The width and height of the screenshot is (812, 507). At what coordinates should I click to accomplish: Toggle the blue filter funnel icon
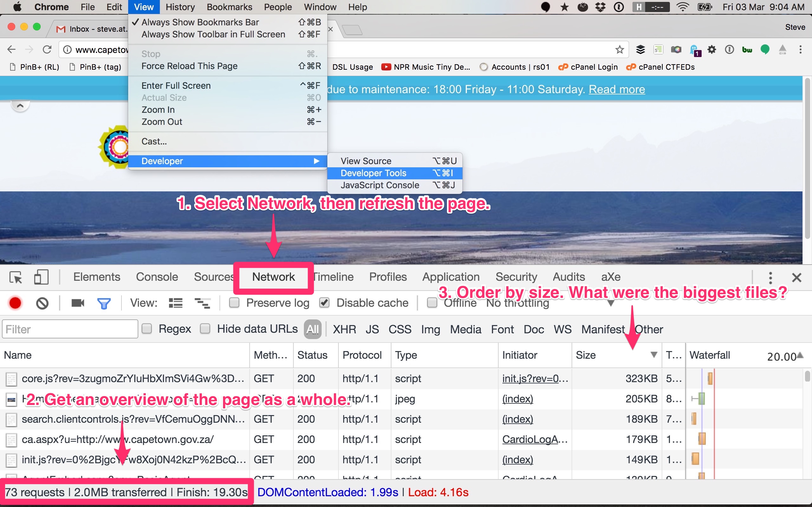pos(104,303)
